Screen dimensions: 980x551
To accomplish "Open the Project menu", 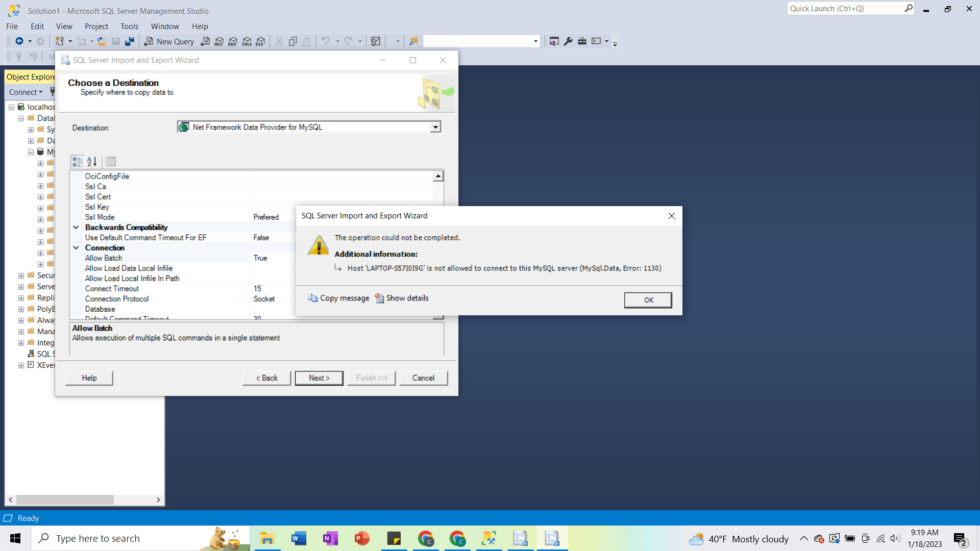I will point(96,26).
